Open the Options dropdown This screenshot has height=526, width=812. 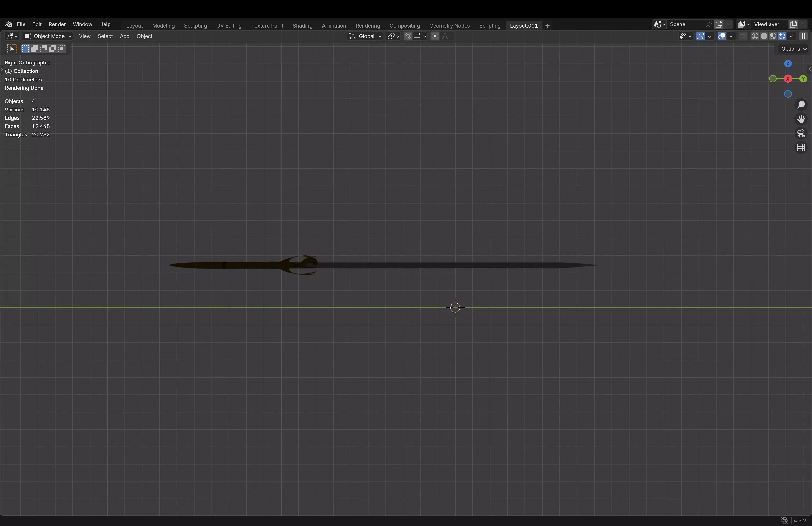(793, 49)
